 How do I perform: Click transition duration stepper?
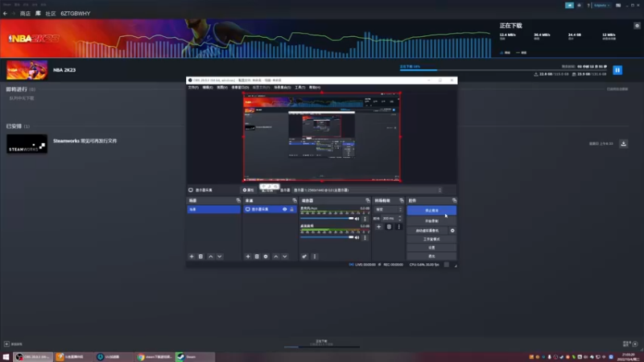coord(400,218)
